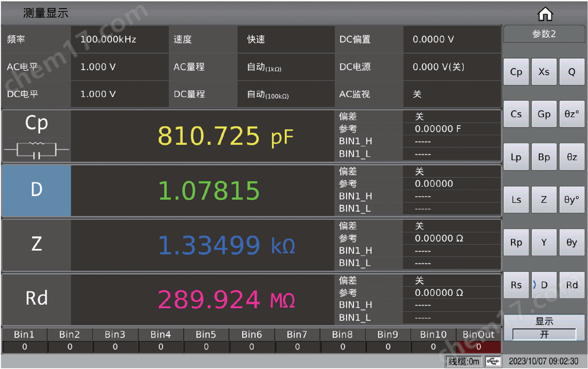Select the Y parameter button

coord(544,242)
